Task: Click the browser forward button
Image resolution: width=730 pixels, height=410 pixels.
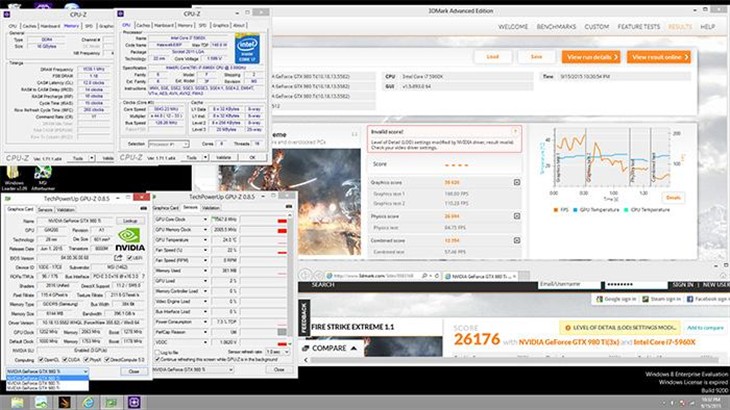Action: click(x=317, y=276)
